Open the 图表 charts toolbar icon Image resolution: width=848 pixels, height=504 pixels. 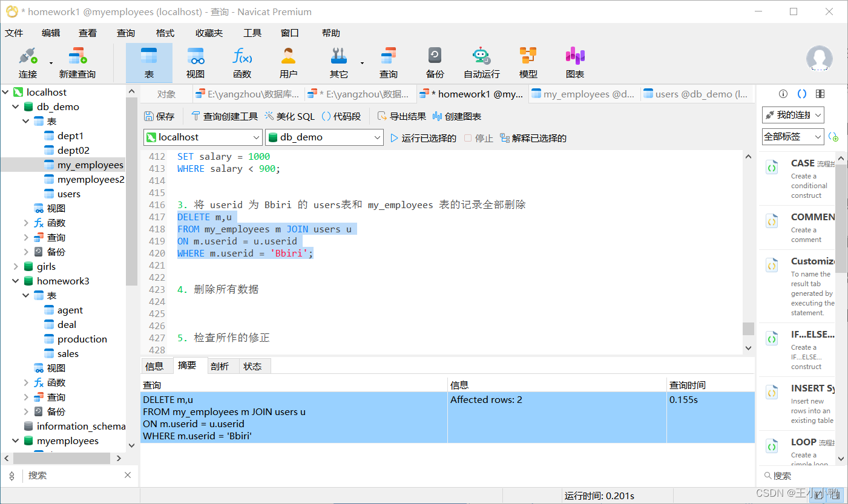(x=575, y=63)
